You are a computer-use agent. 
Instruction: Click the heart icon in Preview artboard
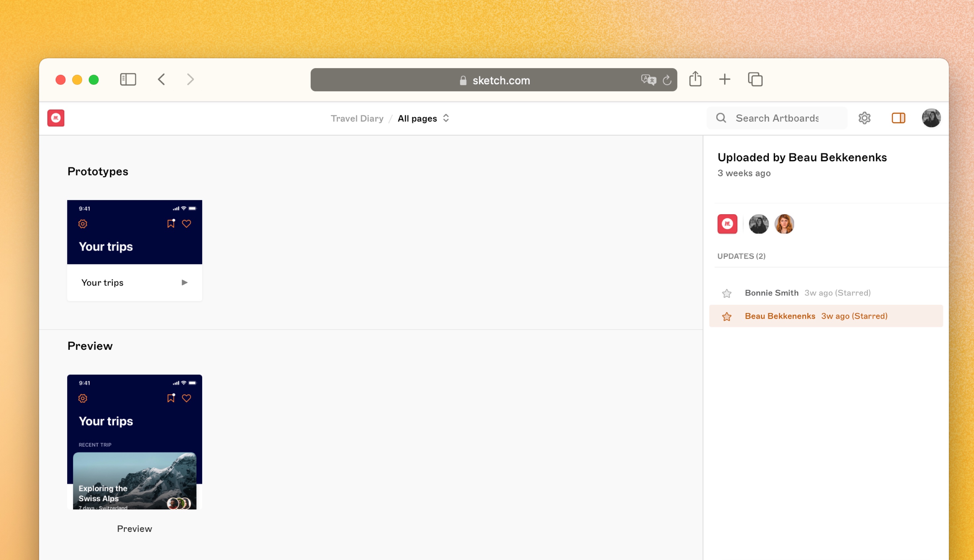187,398
